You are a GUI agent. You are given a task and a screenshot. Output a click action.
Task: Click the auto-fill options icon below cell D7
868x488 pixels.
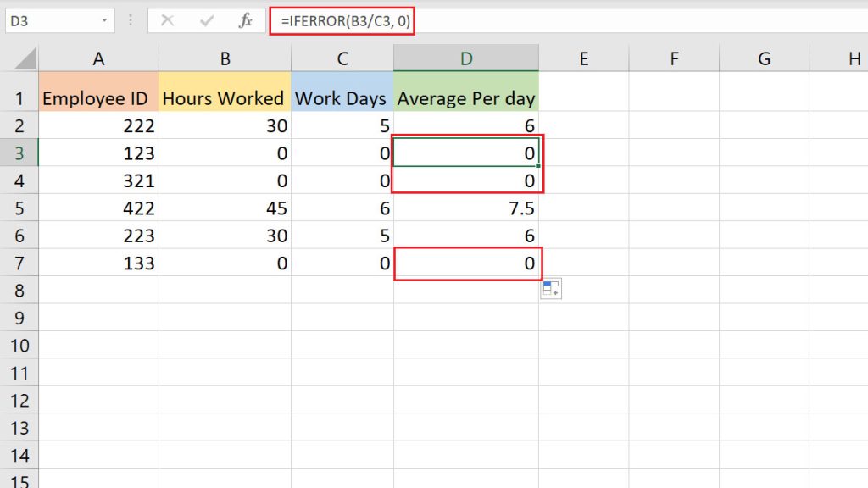point(551,288)
